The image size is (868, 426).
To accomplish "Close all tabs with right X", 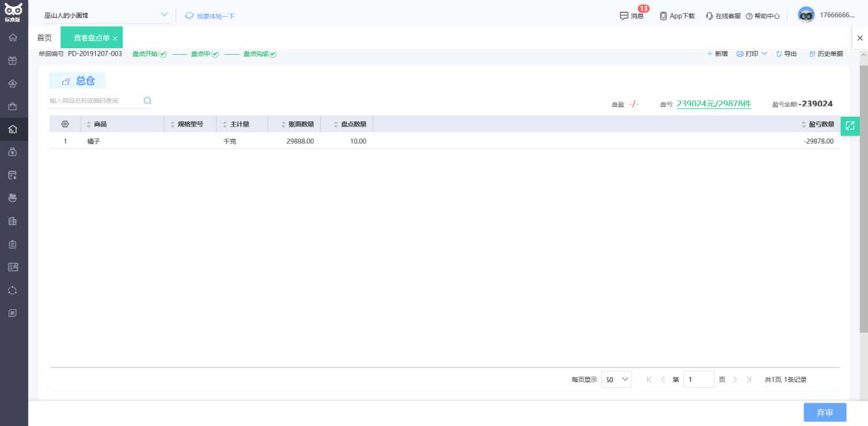I will (x=860, y=38).
